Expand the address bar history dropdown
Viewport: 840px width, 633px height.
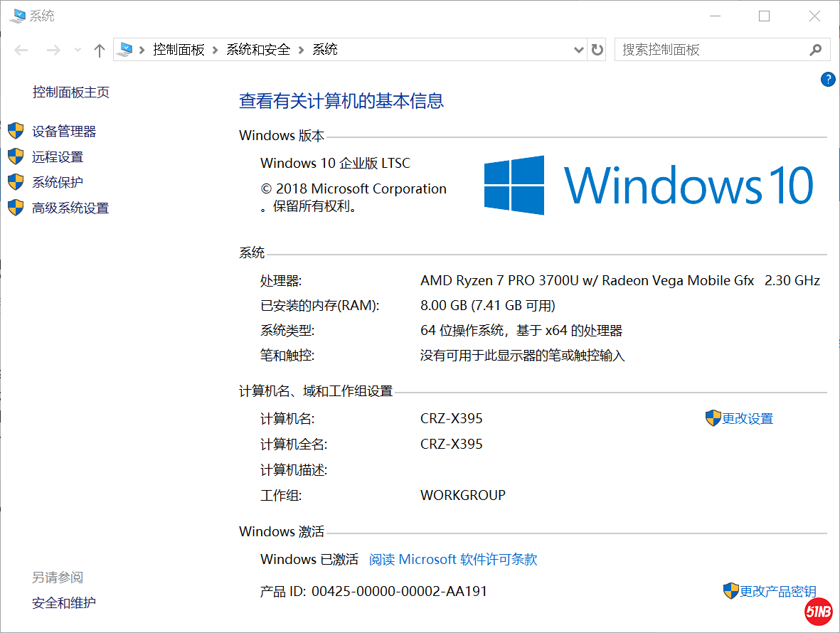[579, 50]
